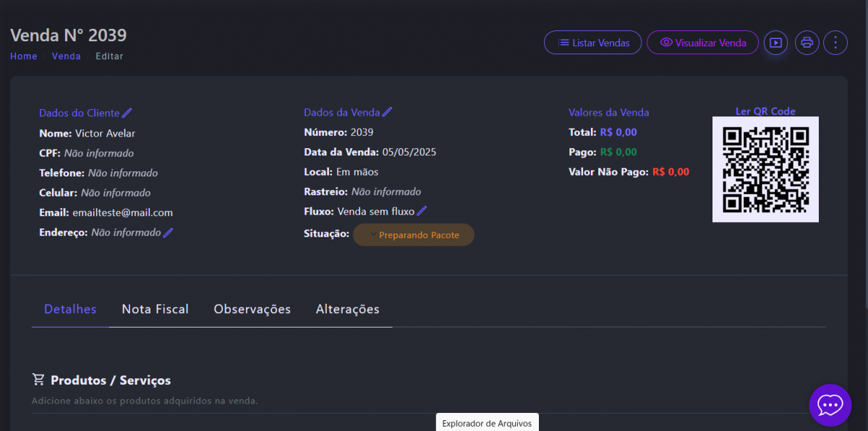Click the pencil icon beside Dados do Cliente
This screenshot has width=868, height=431.
pos(127,113)
